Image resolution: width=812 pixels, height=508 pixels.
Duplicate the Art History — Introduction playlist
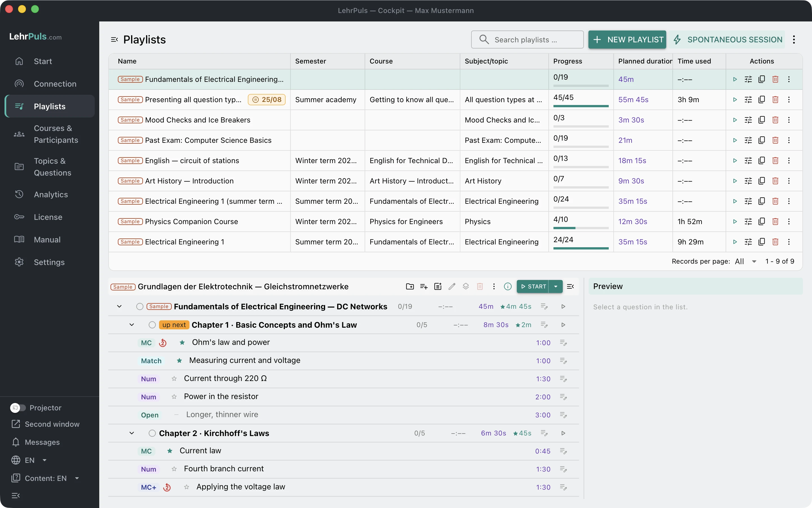[762, 181]
